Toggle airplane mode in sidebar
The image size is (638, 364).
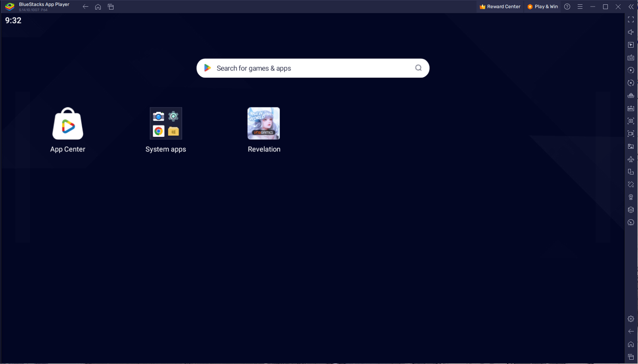pyautogui.click(x=631, y=159)
